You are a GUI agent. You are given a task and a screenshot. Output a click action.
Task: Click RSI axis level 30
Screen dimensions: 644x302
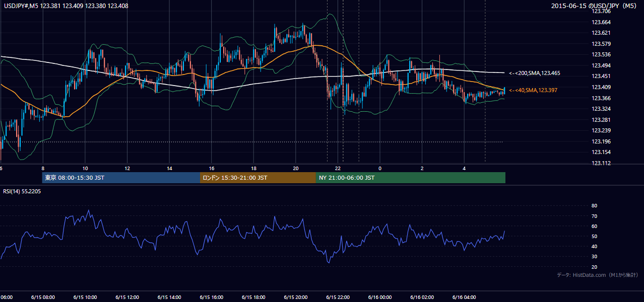(x=594, y=257)
